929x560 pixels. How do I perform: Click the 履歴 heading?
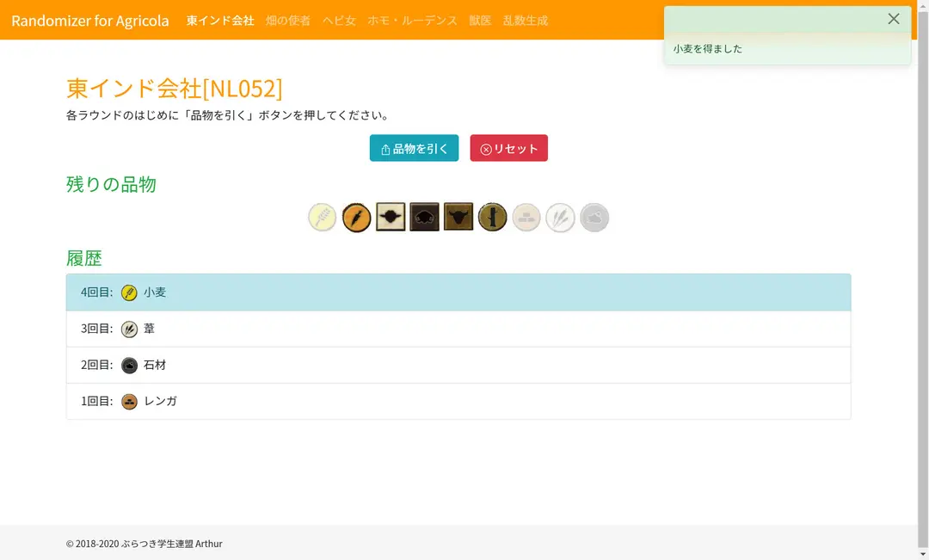click(84, 258)
